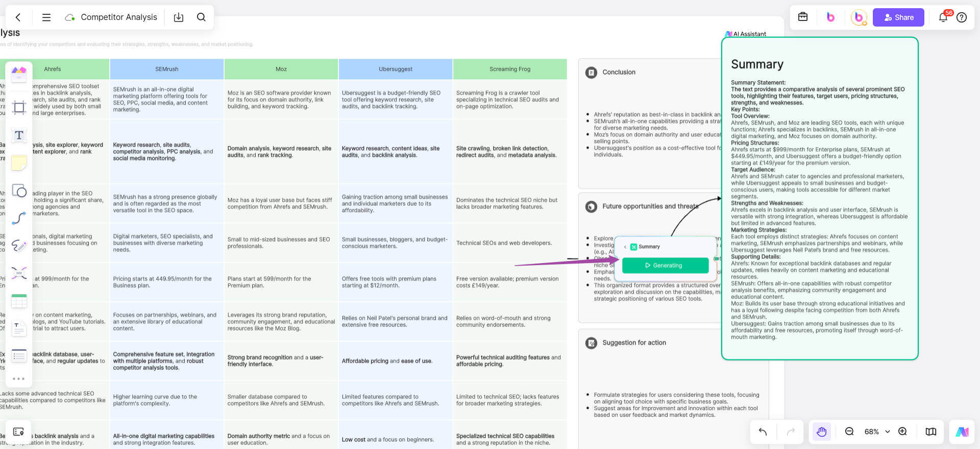980x449 pixels.
Task: Click 'Formulate strategies for users' bullet
Action: coord(676,398)
